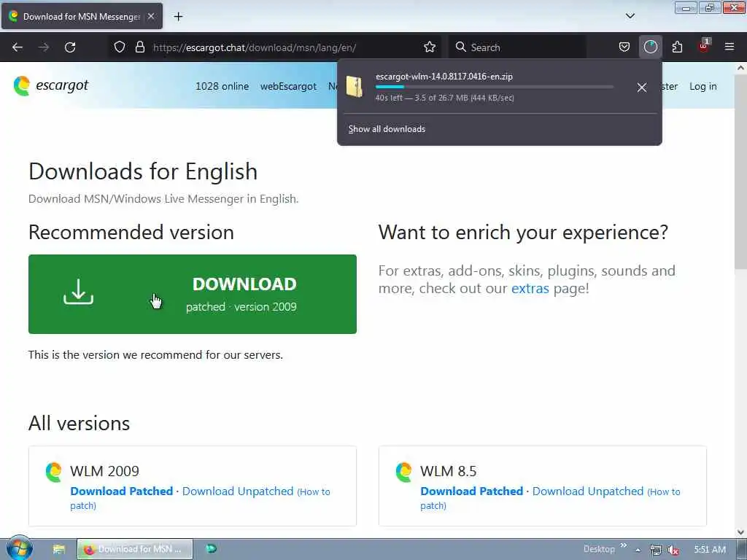Open Windows Explorer from the taskbar
Viewport: 747px width, 560px height.
coord(58,549)
